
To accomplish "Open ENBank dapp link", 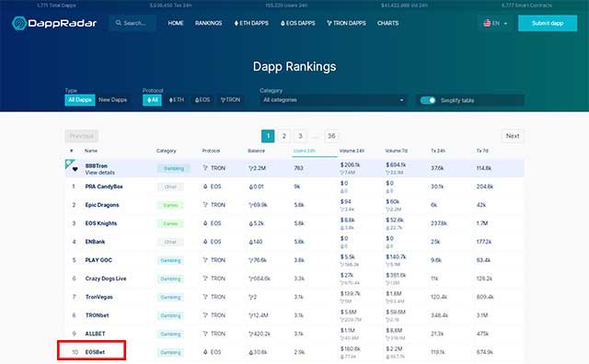I will click(95, 242).
